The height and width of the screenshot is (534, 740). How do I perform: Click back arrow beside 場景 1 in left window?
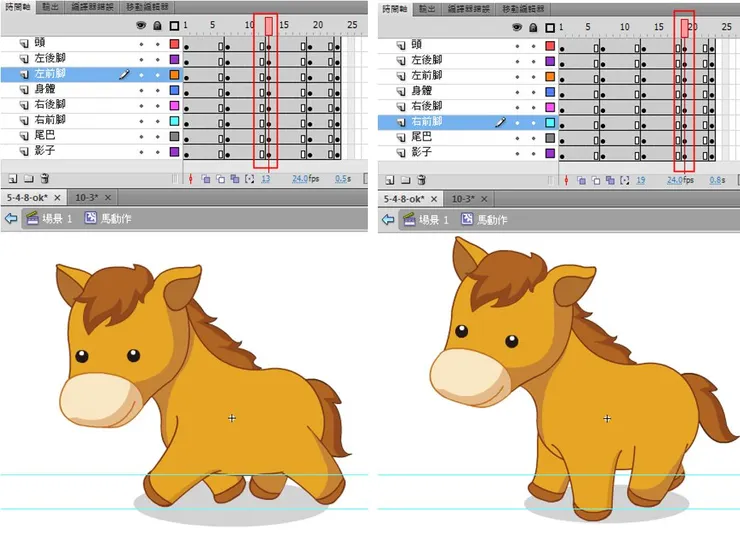(11, 218)
